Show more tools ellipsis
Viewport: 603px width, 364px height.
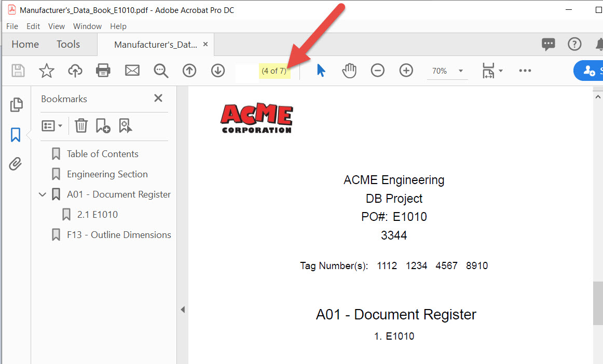525,71
